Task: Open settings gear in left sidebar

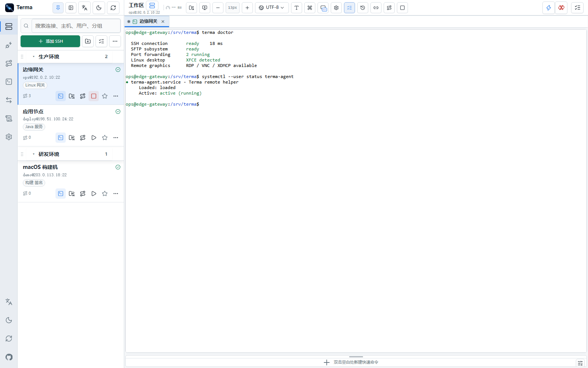Action: (x=9, y=137)
